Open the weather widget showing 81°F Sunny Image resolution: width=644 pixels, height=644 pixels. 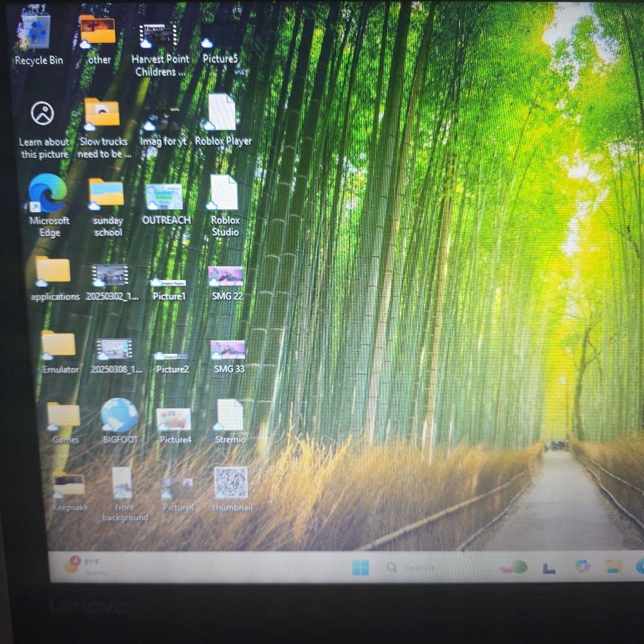[87, 566]
